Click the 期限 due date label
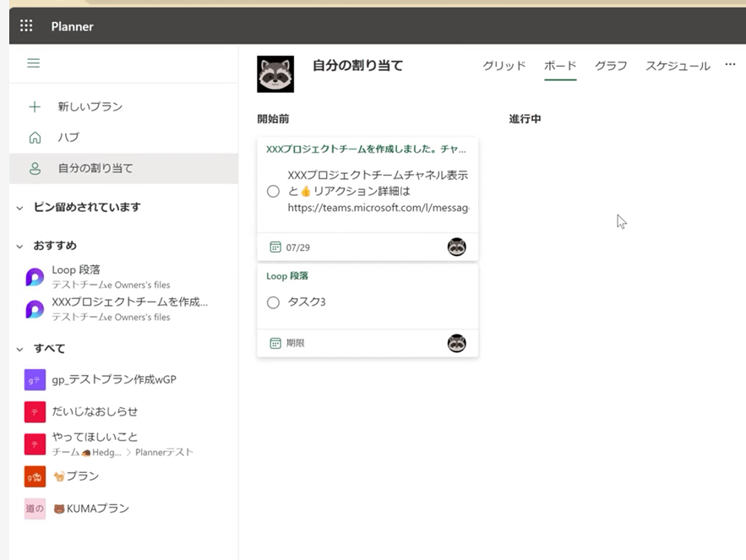 point(295,343)
